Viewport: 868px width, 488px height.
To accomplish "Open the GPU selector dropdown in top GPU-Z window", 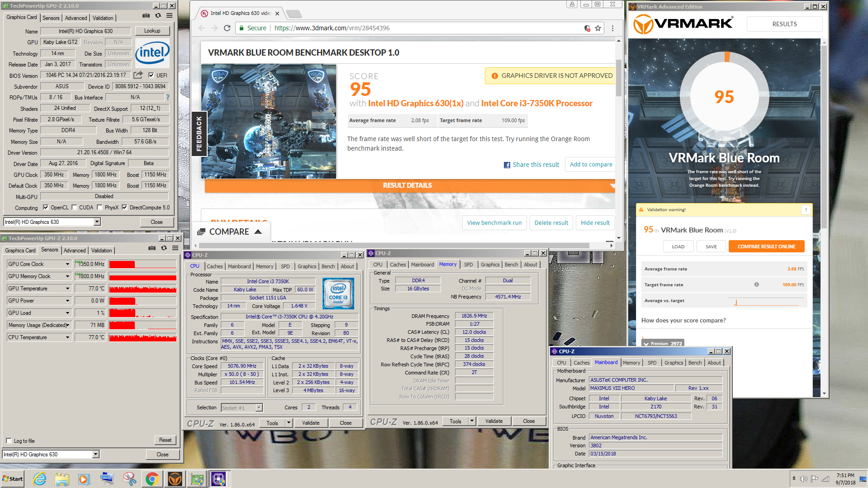I will (x=97, y=222).
